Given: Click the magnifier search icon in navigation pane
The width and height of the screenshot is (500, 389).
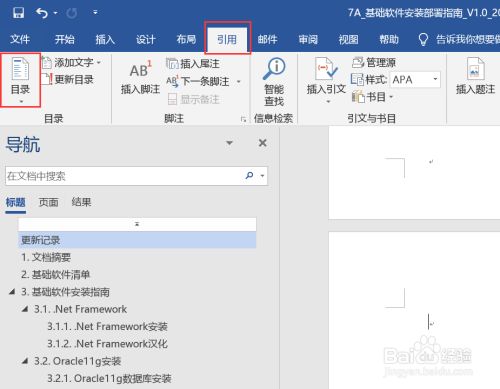Looking at the screenshot, I should 249,175.
